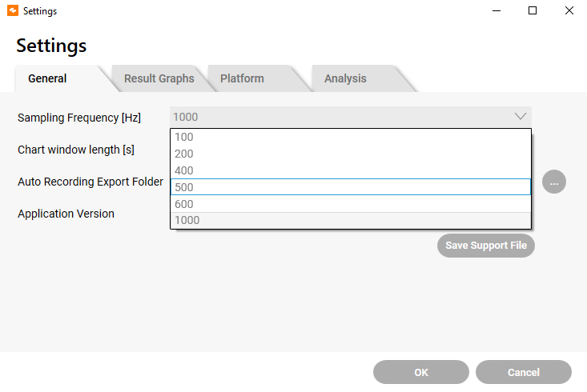587x392 pixels.
Task: Click the Application Version label
Action: tap(66, 214)
